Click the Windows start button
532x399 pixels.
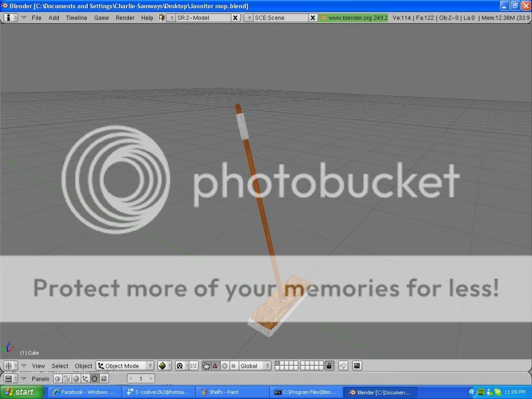coord(21,392)
